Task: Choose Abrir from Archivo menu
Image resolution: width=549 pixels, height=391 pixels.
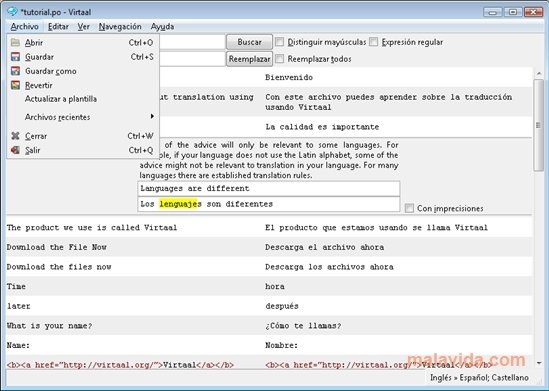Action: click(x=83, y=43)
